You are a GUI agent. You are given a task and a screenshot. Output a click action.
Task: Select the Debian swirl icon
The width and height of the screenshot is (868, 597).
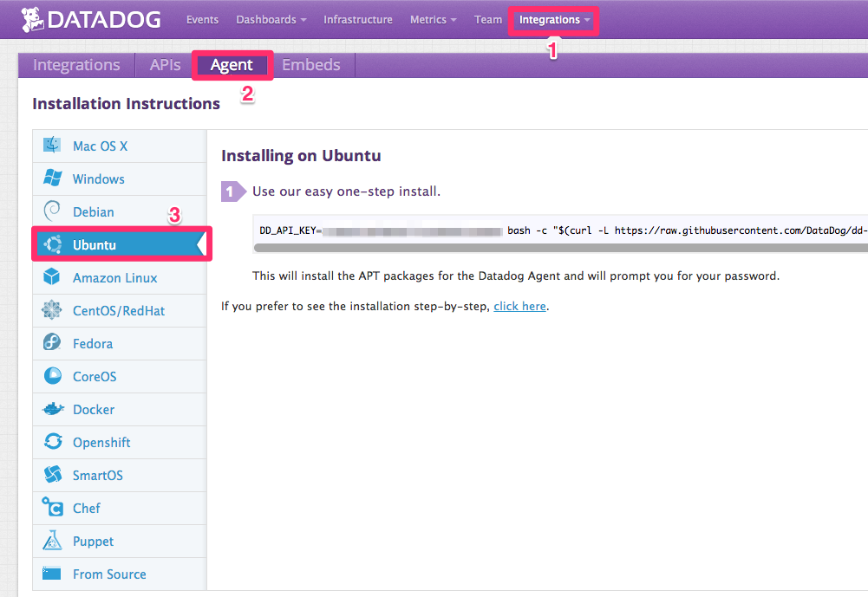(52, 211)
